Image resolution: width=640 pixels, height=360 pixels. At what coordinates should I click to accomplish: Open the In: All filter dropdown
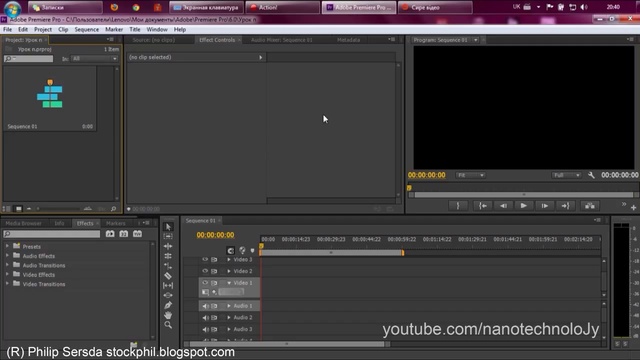[94, 59]
